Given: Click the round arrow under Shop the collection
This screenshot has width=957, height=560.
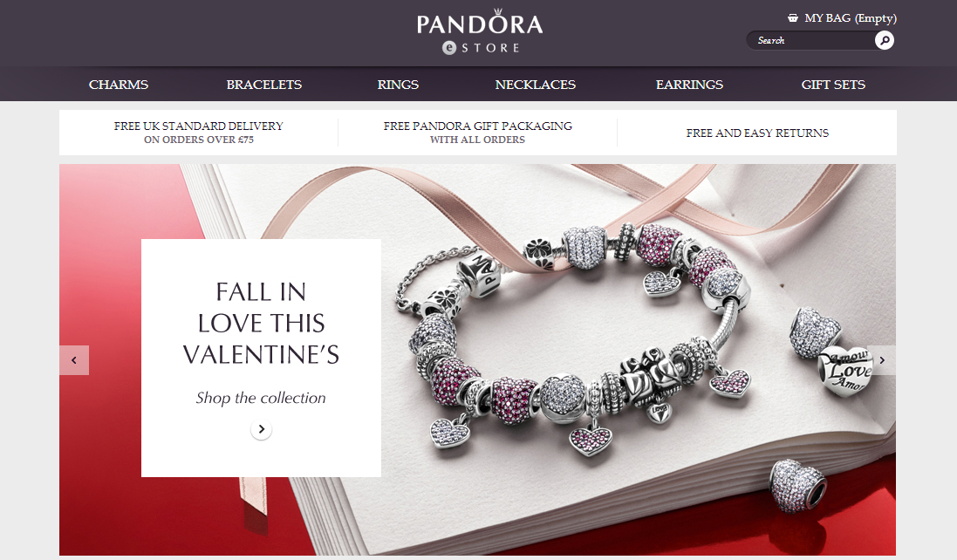Looking at the screenshot, I should click(x=261, y=429).
